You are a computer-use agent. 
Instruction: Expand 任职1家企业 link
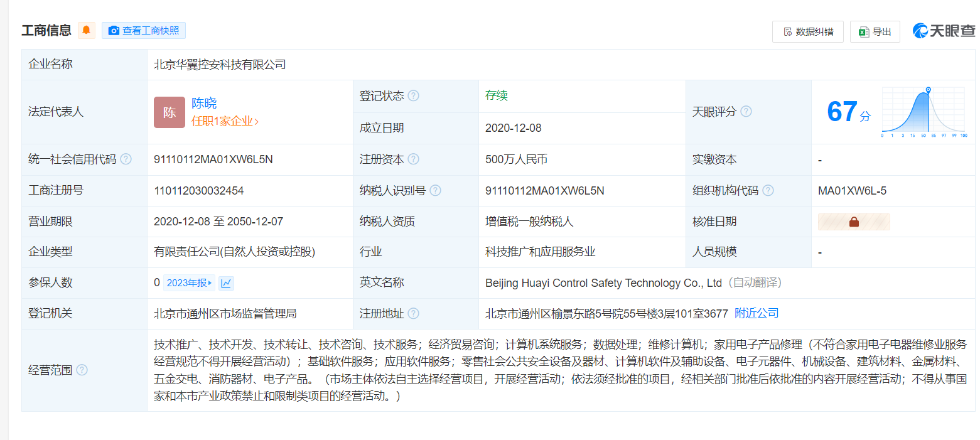click(x=225, y=121)
